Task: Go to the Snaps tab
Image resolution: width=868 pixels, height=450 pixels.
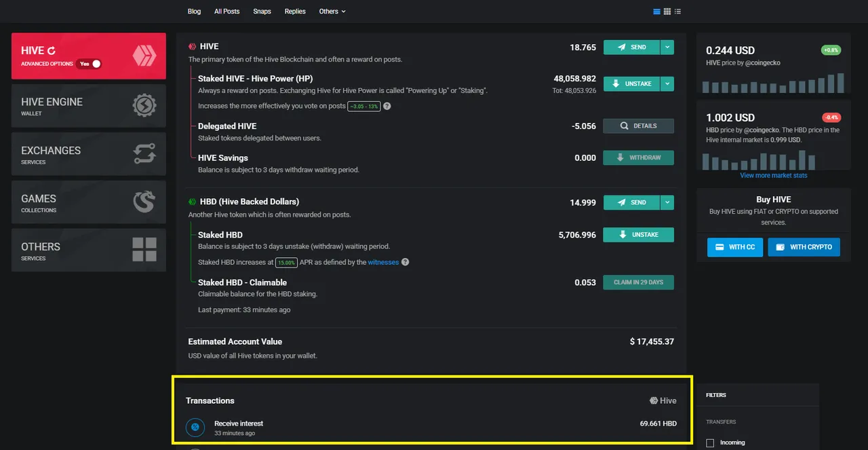Action: (x=262, y=12)
